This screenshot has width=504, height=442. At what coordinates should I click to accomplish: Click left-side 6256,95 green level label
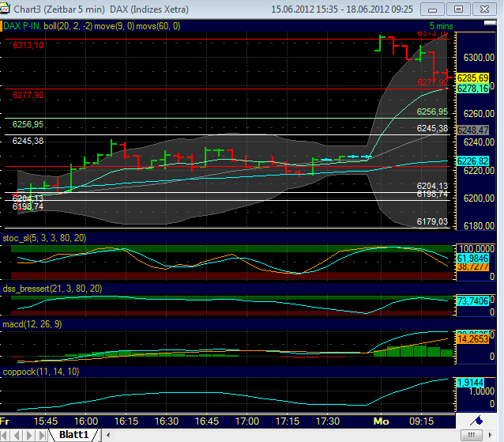click(x=28, y=124)
